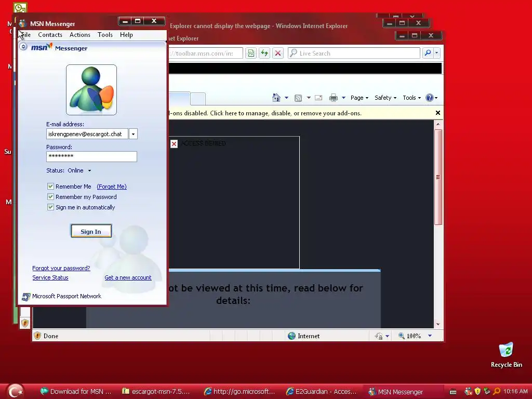Click the blue Help icon in IE toolbar
Viewport: 532px width, 399px height.
click(x=430, y=98)
